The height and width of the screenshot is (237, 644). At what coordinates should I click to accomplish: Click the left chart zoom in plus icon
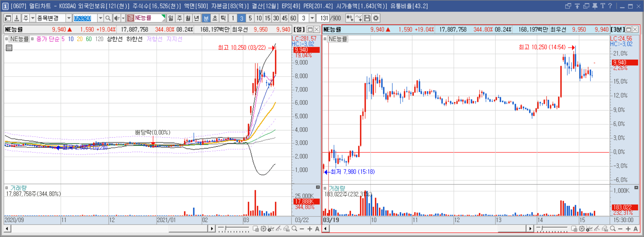tap(310, 229)
